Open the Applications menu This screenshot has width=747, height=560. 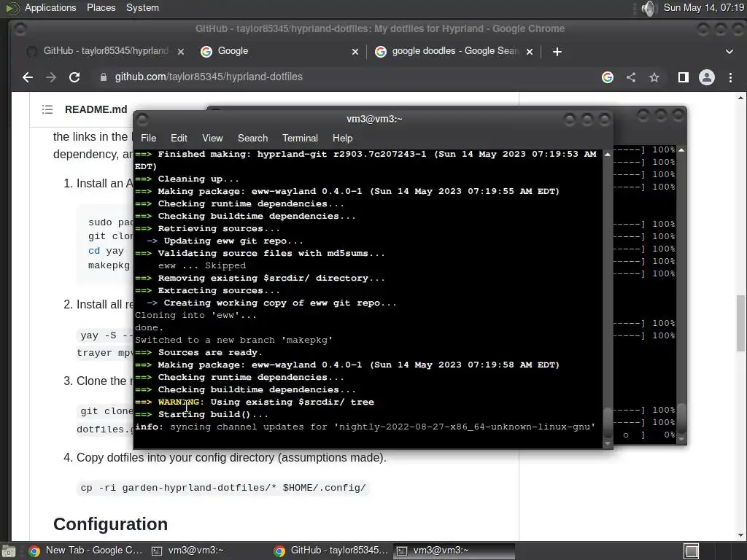[50, 7]
